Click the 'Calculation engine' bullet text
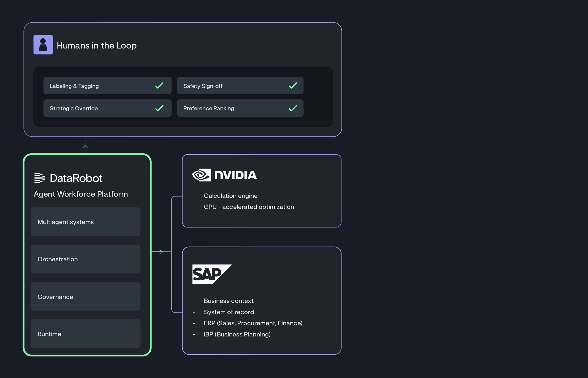588x378 pixels. pos(231,196)
